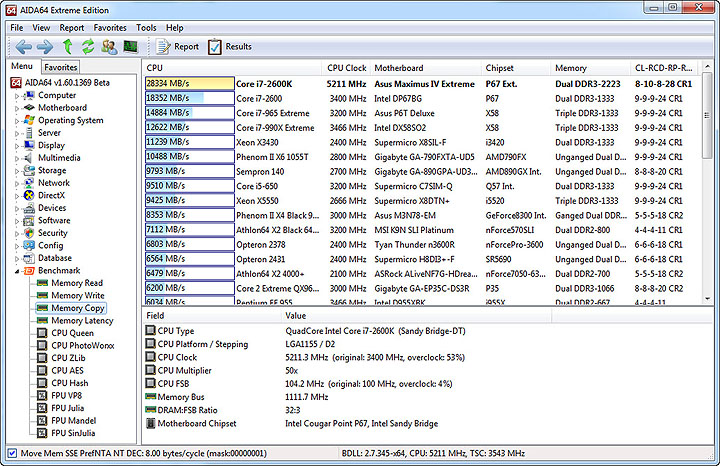The height and width of the screenshot is (466, 720).
Task: Click the Back navigation arrow
Action: pos(23,46)
